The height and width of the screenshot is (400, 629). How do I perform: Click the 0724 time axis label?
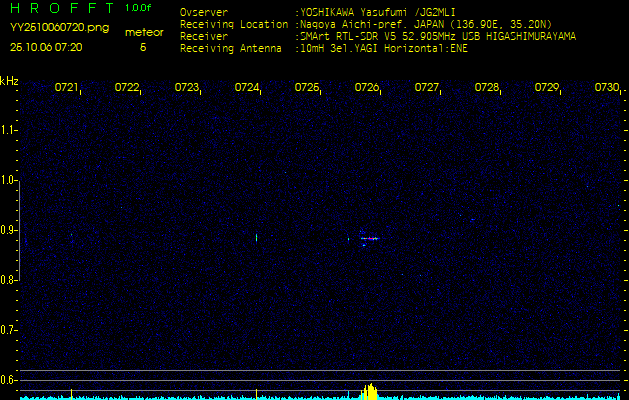coord(246,87)
